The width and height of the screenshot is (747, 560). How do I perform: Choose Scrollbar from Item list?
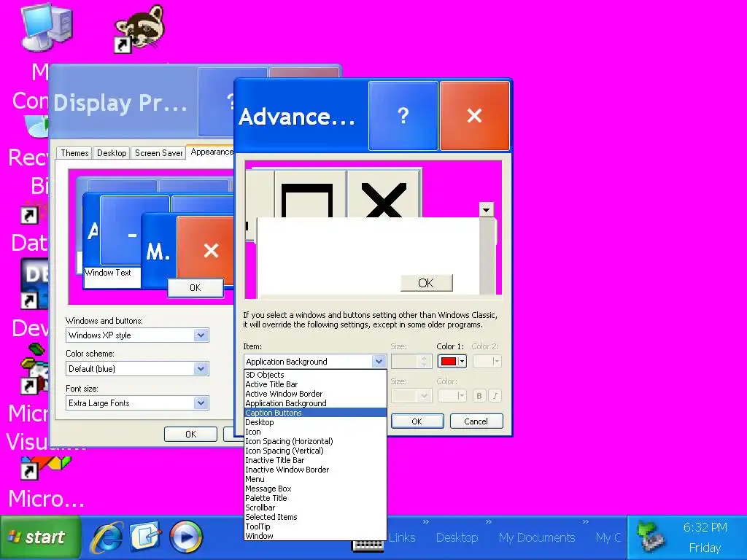point(315,508)
